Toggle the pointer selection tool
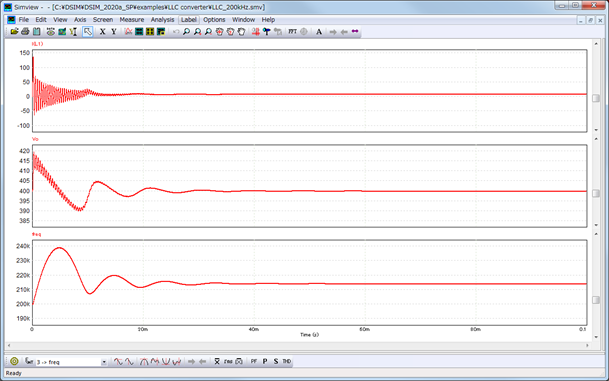 tap(88, 31)
